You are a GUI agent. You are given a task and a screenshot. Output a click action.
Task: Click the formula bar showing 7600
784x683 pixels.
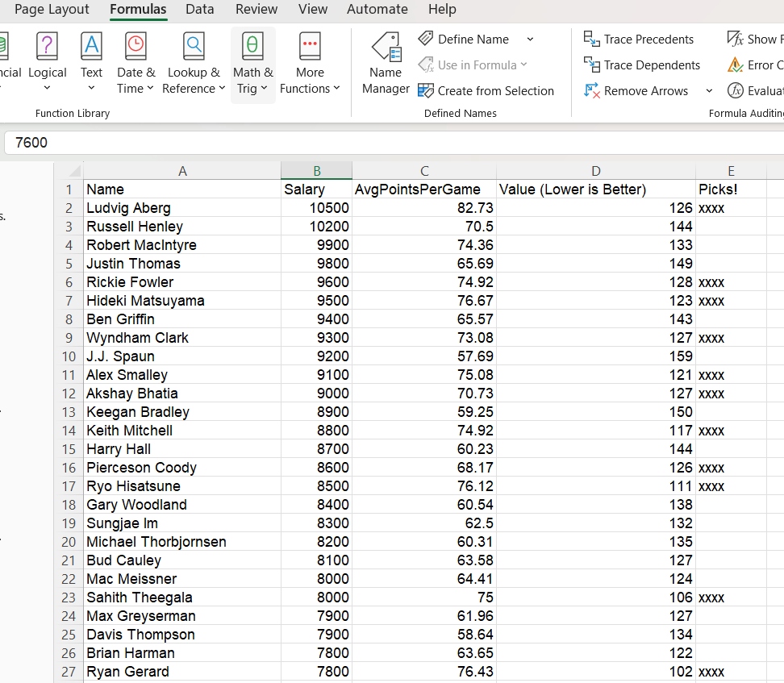pyautogui.click(x=394, y=143)
